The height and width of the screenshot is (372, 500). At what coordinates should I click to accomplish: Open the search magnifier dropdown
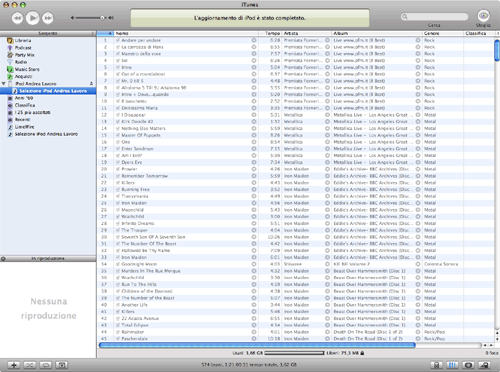coord(405,17)
